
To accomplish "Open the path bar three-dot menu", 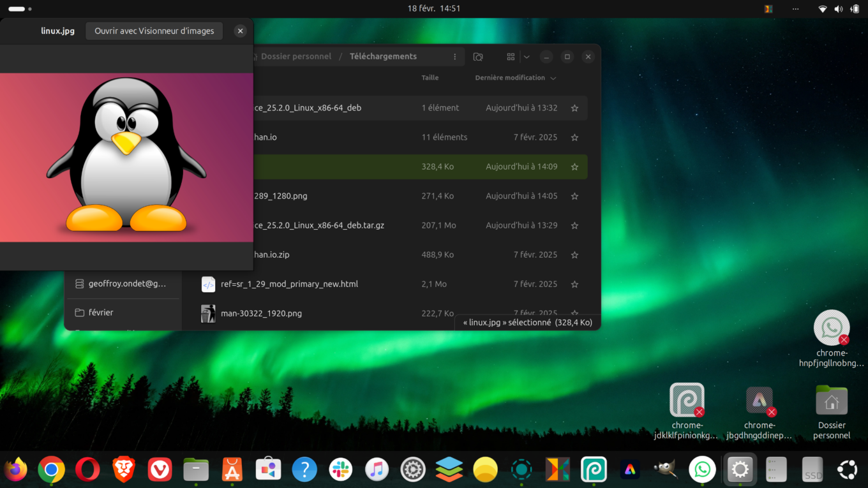I will 455,57.
